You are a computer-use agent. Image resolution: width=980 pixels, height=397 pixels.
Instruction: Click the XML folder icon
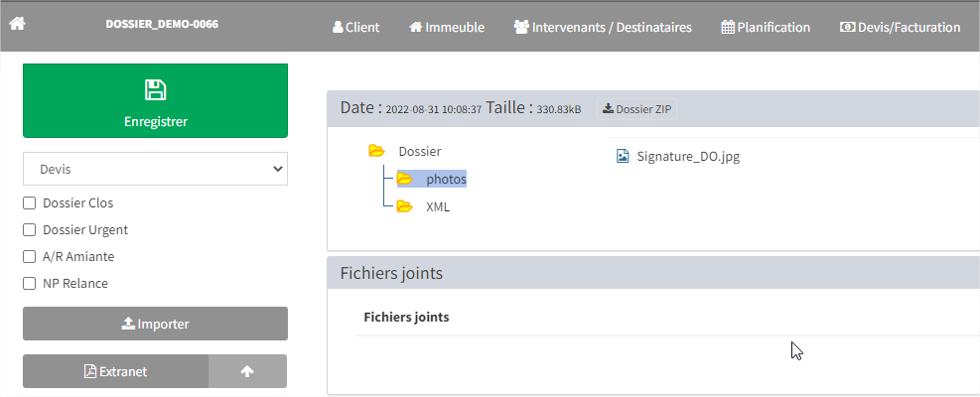[404, 207]
